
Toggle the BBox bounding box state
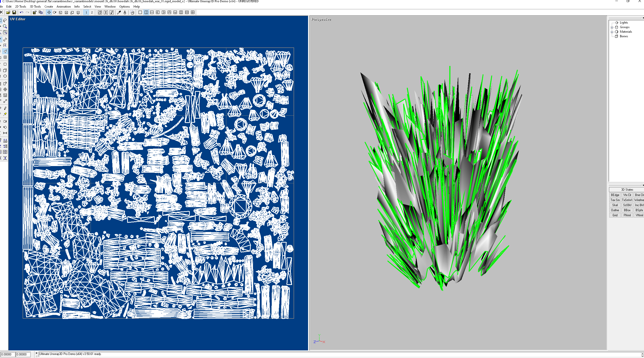(627, 210)
